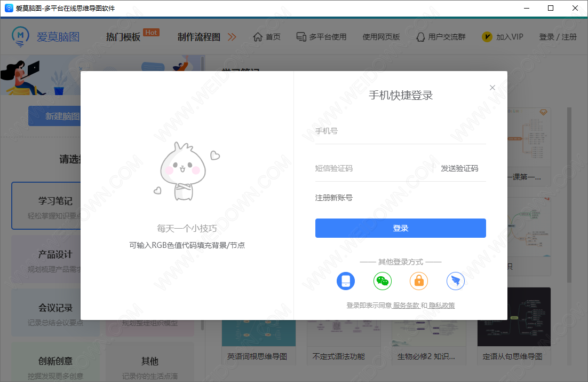Click the 加入VIP gold badge icon
Image resolution: width=588 pixels, height=382 pixels.
point(487,37)
